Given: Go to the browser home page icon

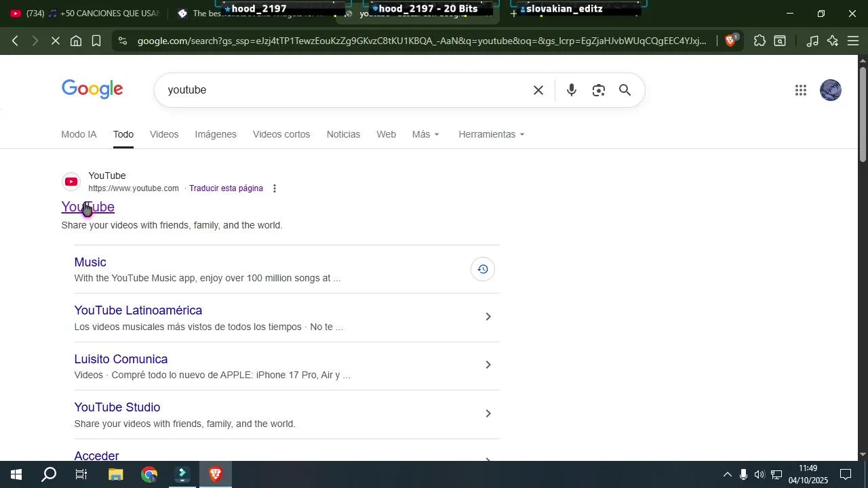Looking at the screenshot, I should pos(76,41).
